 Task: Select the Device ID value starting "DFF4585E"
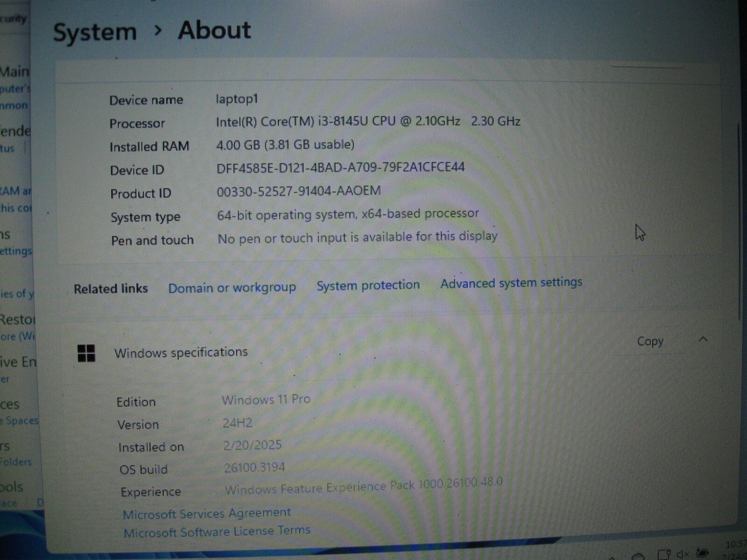click(x=340, y=167)
